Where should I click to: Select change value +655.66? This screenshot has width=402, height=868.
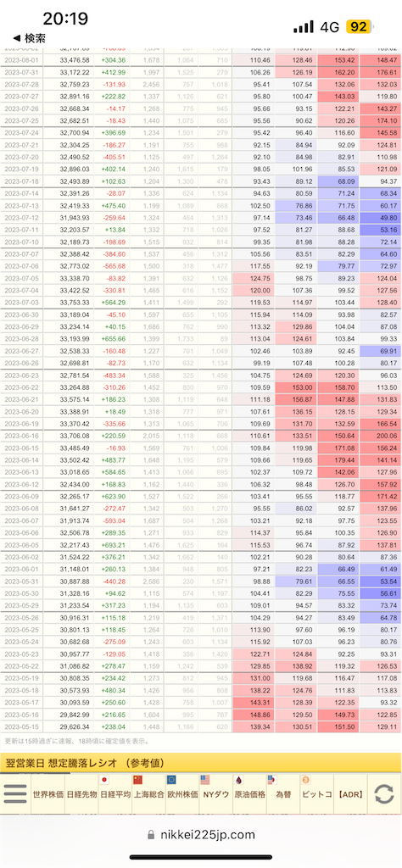114,339
